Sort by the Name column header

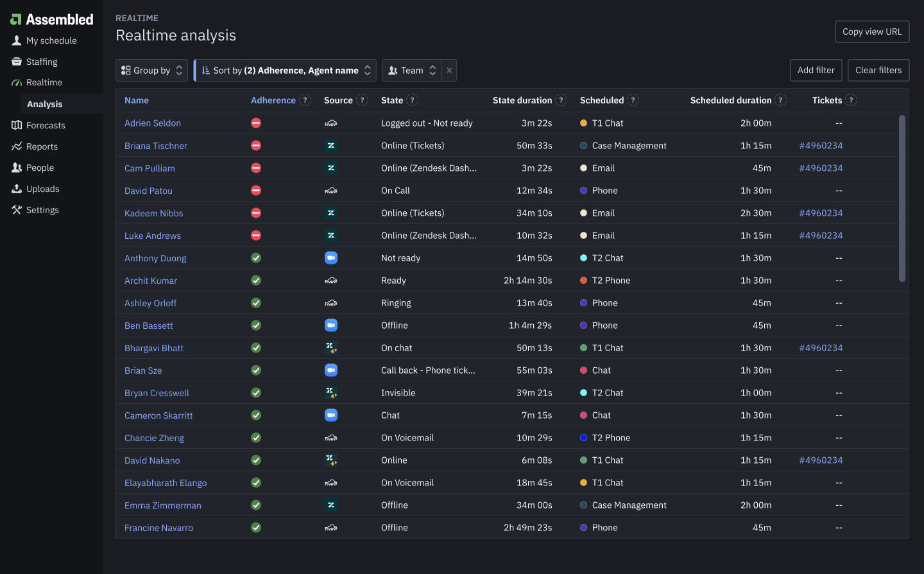pyautogui.click(x=137, y=100)
